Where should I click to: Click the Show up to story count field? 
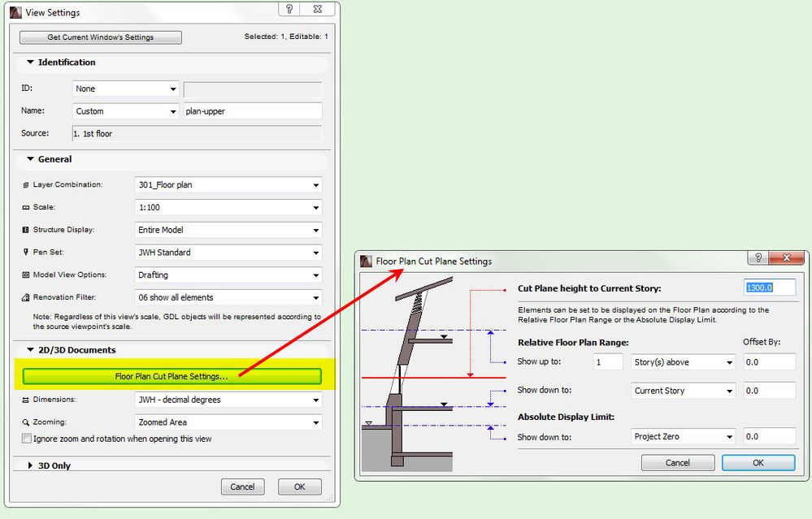pyautogui.click(x=608, y=362)
